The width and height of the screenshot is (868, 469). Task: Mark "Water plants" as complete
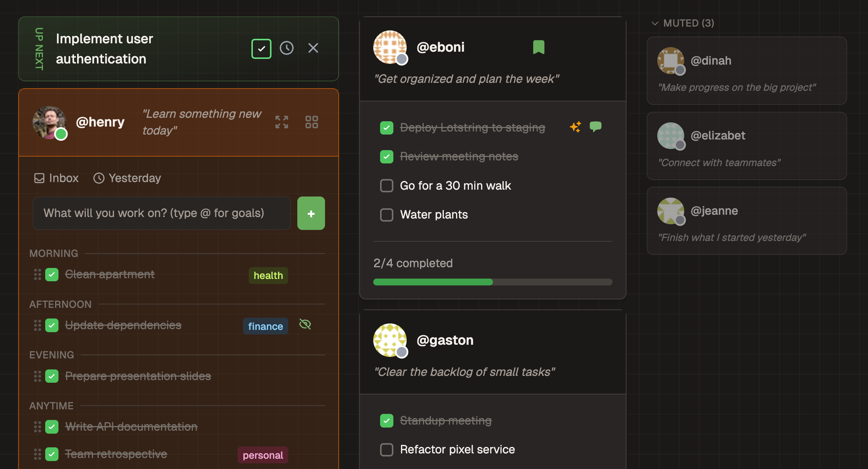(386, 215)
